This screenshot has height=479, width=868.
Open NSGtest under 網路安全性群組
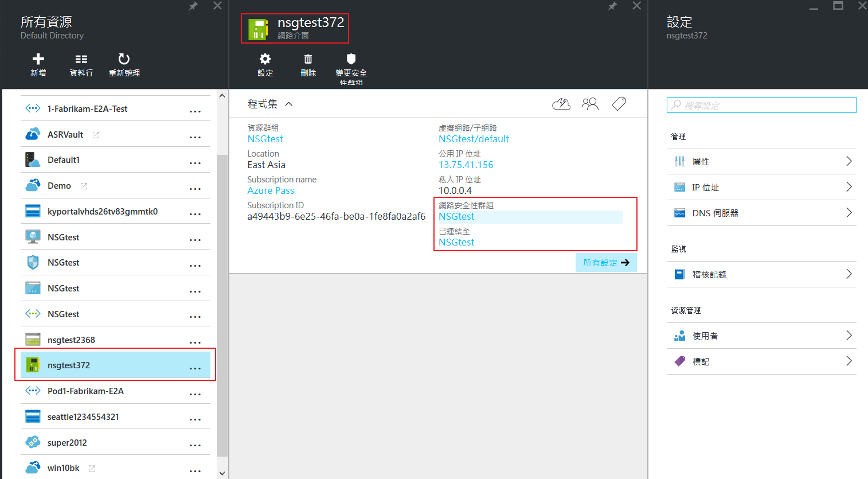click(456, 216)
